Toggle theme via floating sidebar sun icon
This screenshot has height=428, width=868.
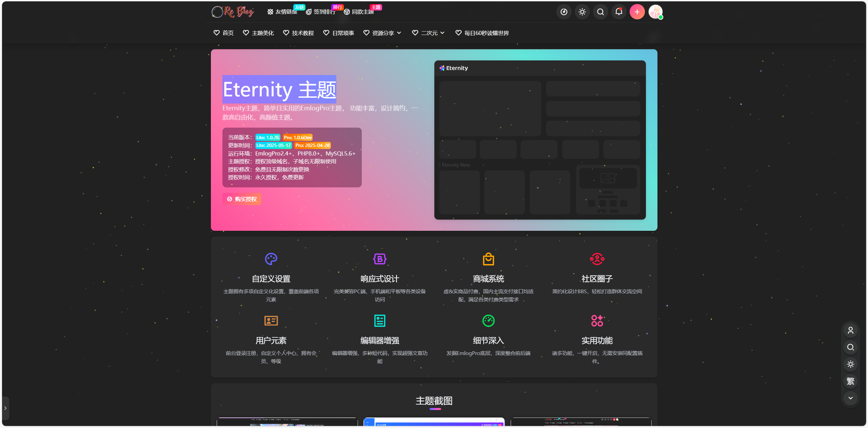850,364
